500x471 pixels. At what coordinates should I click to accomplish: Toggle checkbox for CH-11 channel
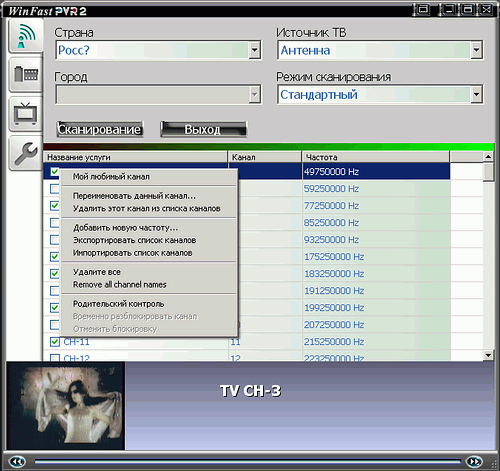point(55,342)
